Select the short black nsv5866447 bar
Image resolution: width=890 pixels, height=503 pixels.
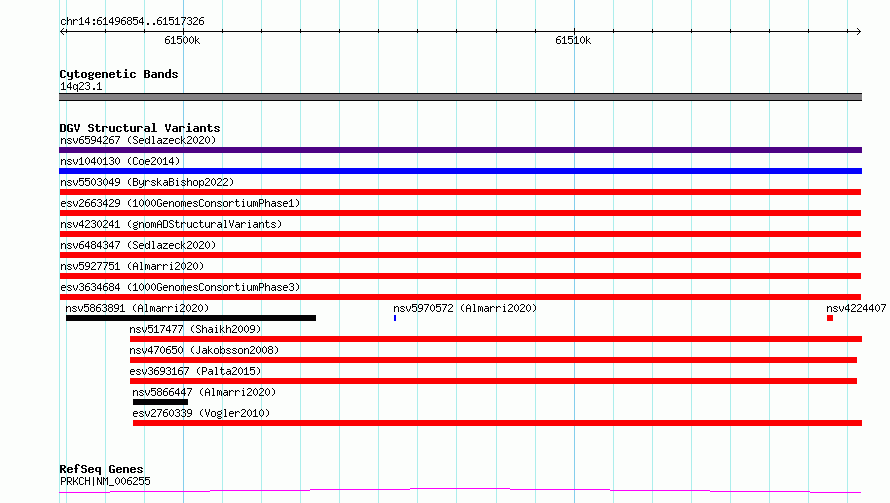click(x=161, y=402)
